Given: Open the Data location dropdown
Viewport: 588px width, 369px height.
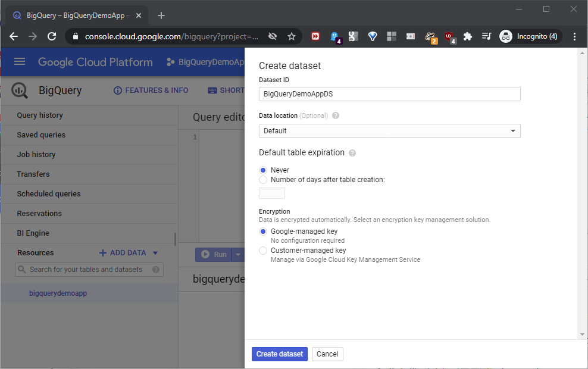Looking at the screenshot, I should coord(389,131).
